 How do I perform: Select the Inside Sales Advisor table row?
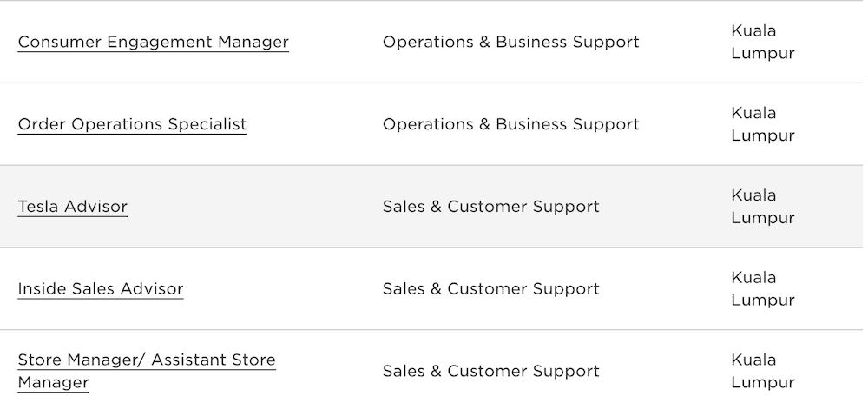[668, 289]
